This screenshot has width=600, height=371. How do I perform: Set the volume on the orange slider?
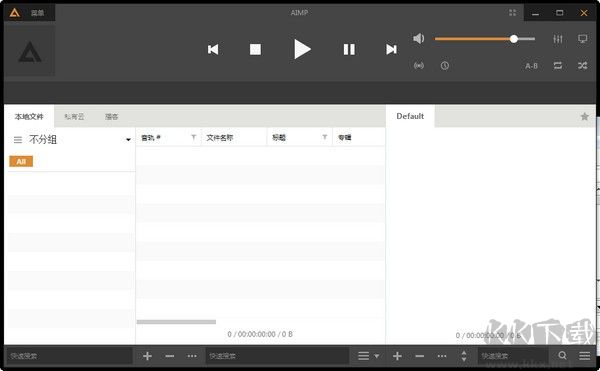485,39
